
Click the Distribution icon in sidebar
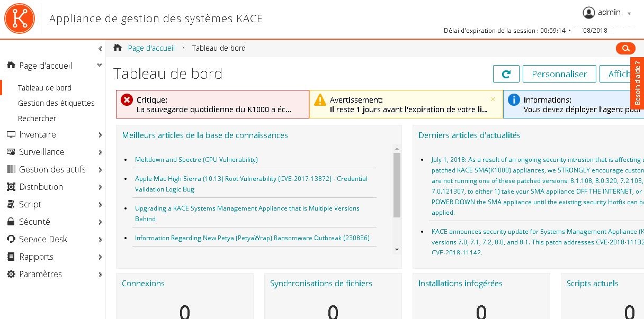tap(11, 187)
